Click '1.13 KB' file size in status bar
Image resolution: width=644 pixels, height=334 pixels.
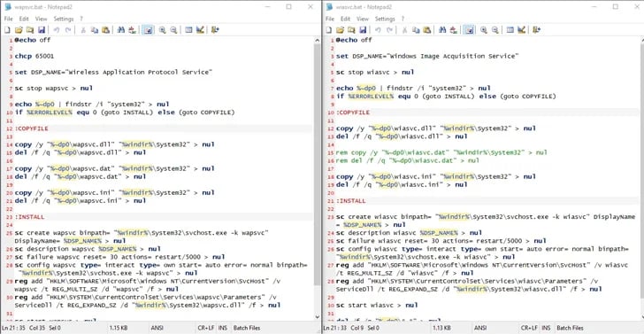tap(442, 328)
